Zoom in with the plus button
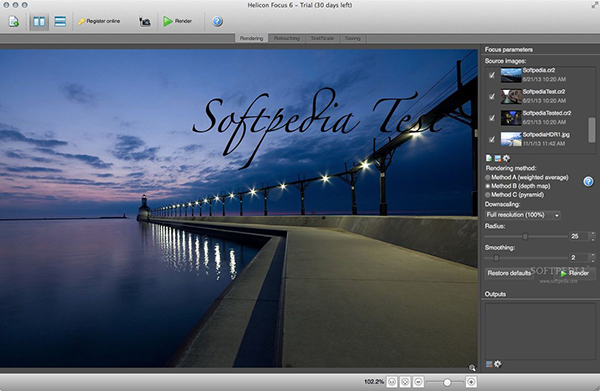Screen dimensions: 600x391 point(471,382)
